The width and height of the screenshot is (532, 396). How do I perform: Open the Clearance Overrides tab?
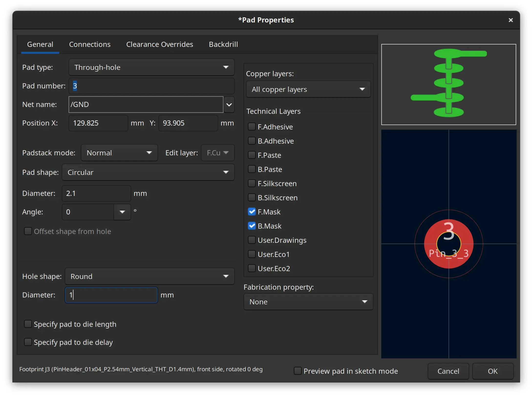click(x=160, y=44)
